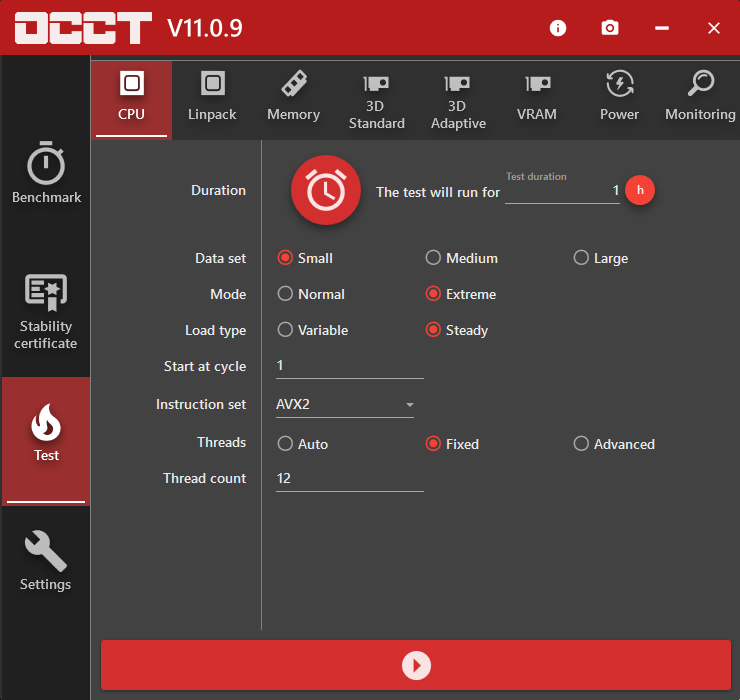Viewport: 740px width, 700px height.
Task: Click the 'V11.0.9' version text
Action: click(x=205, y=28)
